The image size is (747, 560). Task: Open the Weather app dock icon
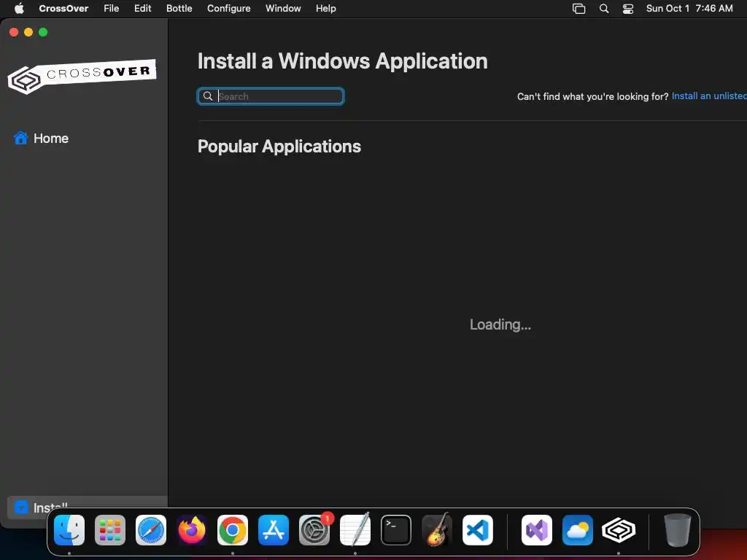[x=578, y=530]
